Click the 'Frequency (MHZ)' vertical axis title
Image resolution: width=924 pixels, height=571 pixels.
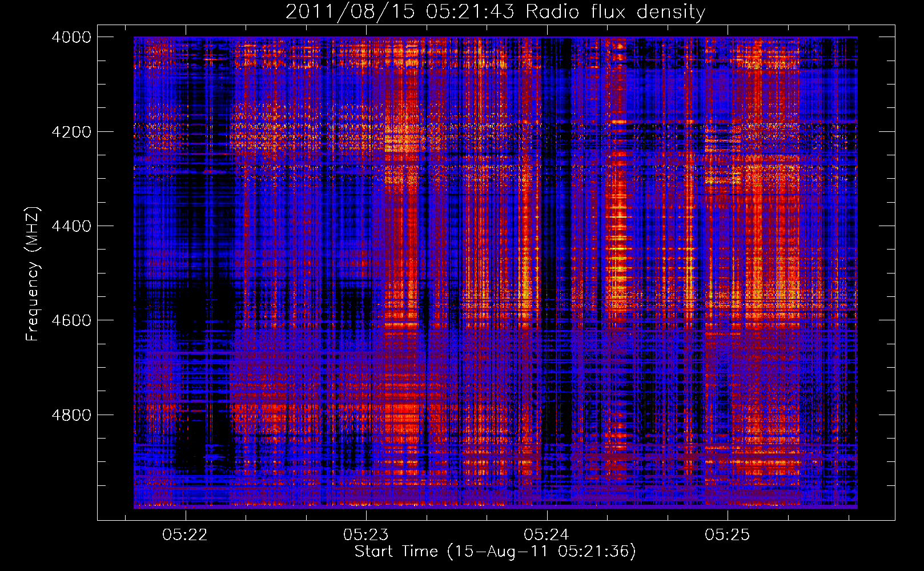(33, 274)
